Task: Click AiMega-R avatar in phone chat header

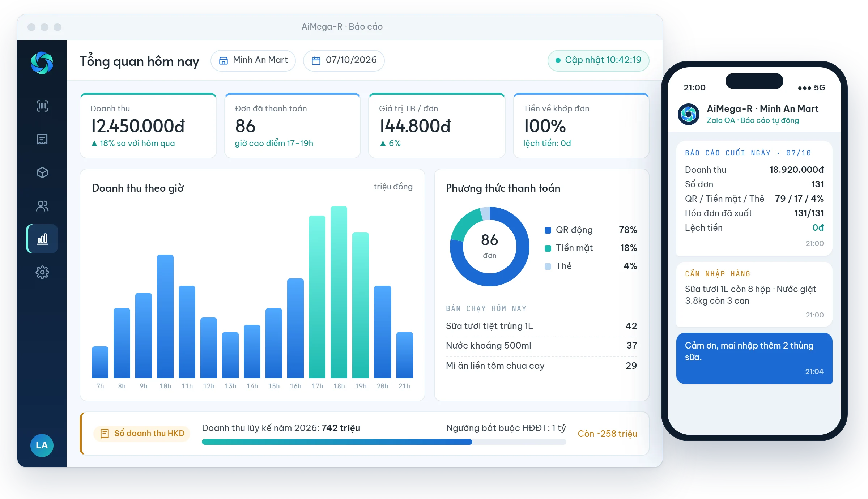Action: coord(689,114)
